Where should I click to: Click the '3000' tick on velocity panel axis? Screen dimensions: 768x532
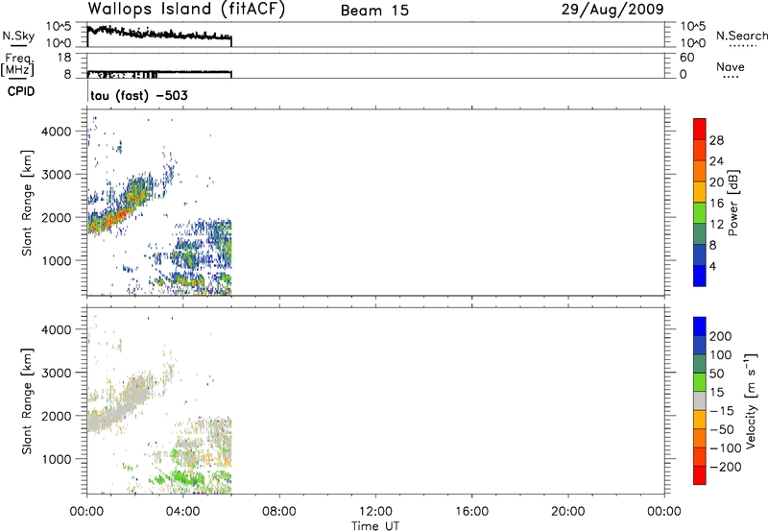[x=57, y=373]
